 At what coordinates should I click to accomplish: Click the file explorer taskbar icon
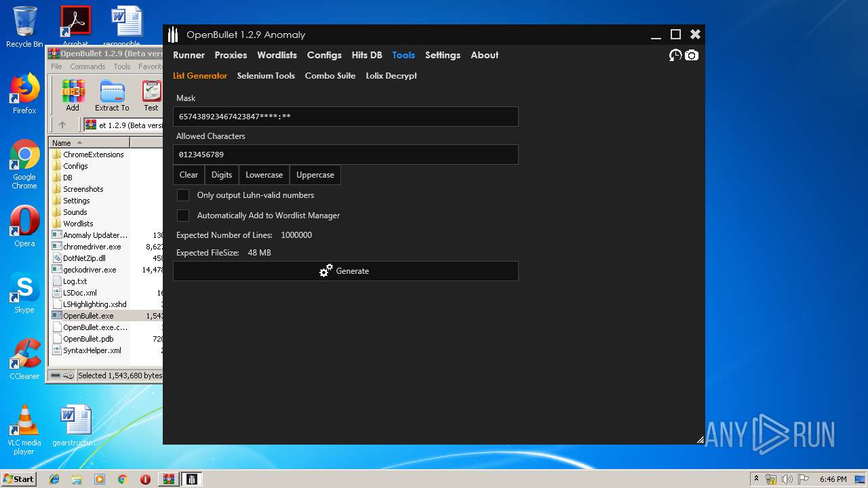tap(77, 479)
